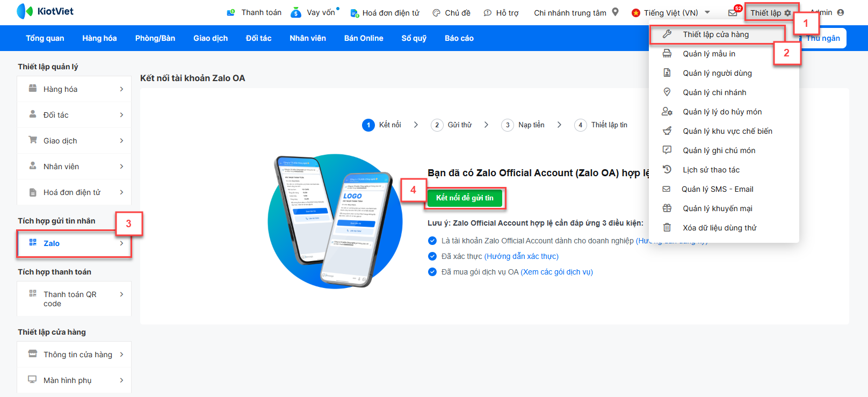The width and height of the screenshot is (868, 397).
Task: Open the Sổ quỹ navigation menu
Action: click(x=414, y=38)
